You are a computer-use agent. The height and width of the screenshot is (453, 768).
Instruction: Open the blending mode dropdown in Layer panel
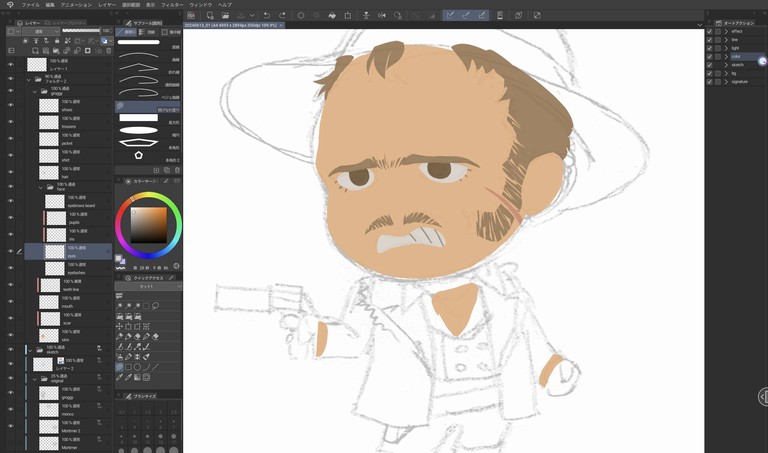(41, 31)
